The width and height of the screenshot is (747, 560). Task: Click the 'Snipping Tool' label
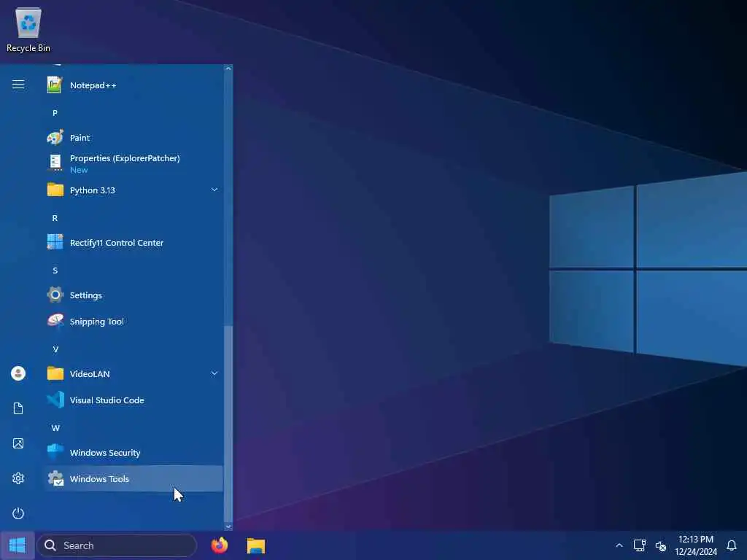coord(97,322)
